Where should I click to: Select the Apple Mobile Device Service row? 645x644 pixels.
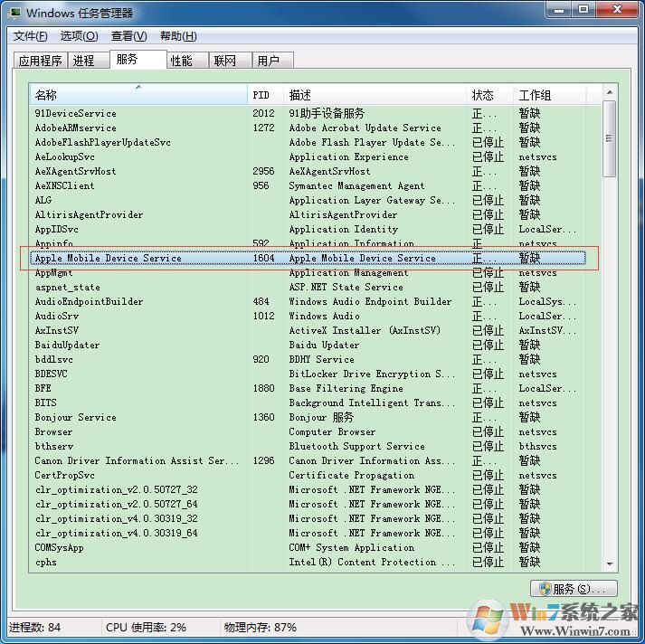tap(109, 259)
